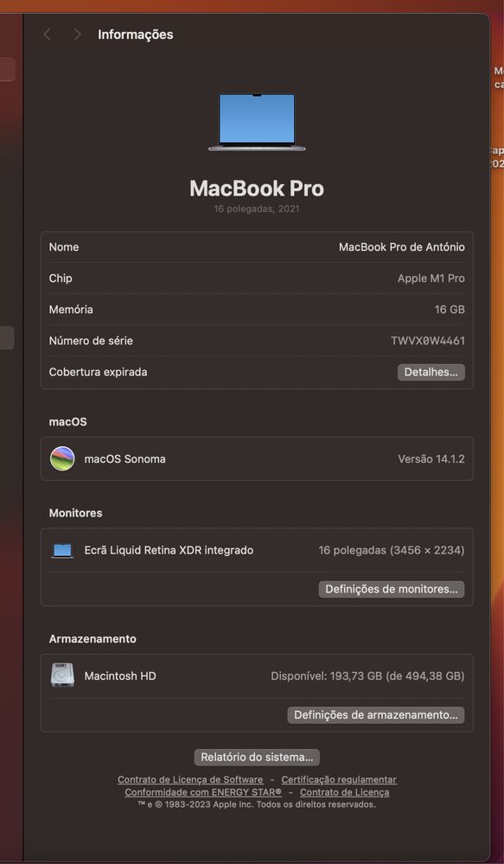Image resolution: width=504 pixels, height=864 pixels.
Task: Select serial number TWVX0W4461
Action: tap(427, 341)
